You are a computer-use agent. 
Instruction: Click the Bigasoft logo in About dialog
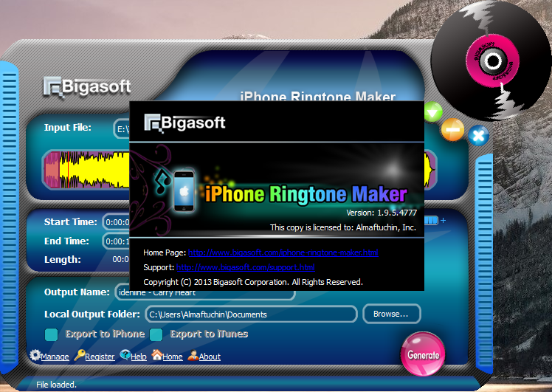(x=184, y=123)
